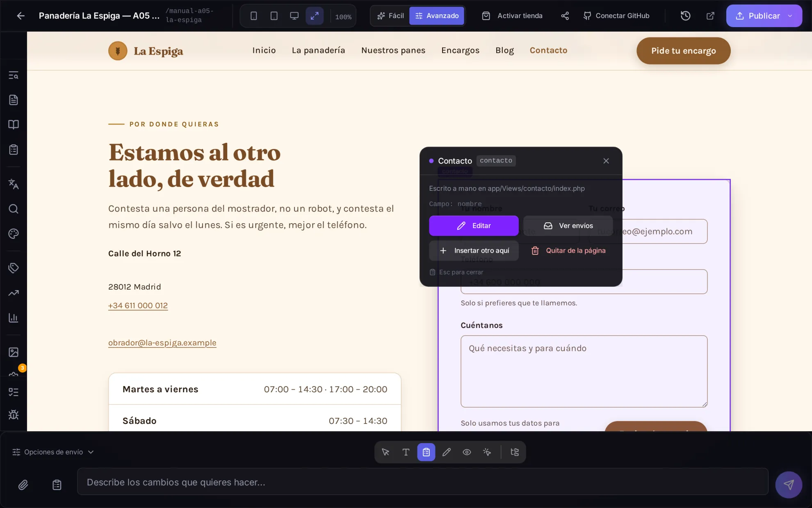Open site in new tab icon
Viewport: 812px width, 508px height.
pos(710,16)
